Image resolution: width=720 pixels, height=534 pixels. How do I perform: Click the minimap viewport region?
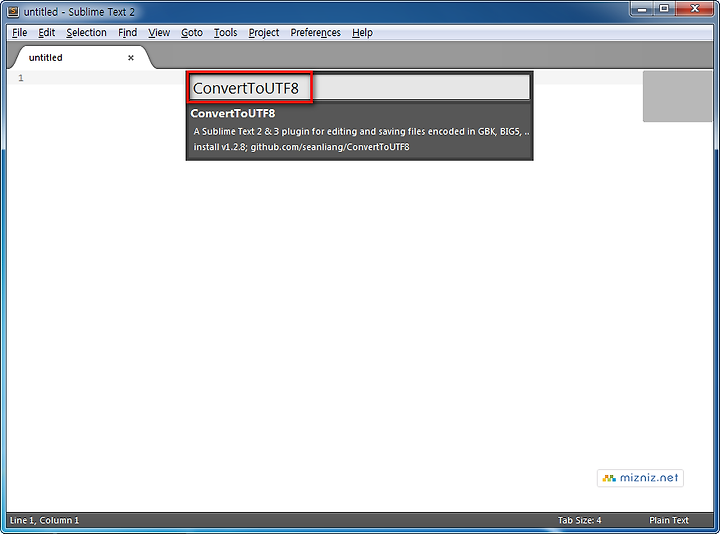pos(677,96)
